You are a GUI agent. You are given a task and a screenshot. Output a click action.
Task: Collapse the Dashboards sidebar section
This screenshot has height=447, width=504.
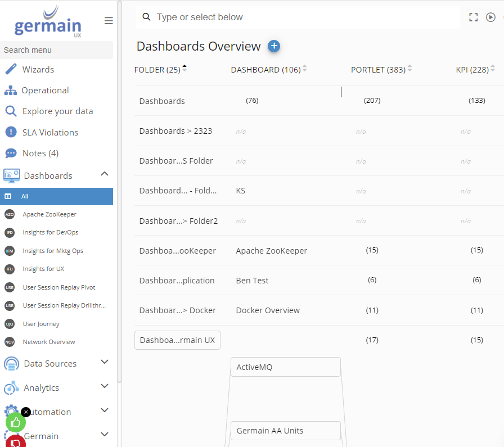coord(104,174)
